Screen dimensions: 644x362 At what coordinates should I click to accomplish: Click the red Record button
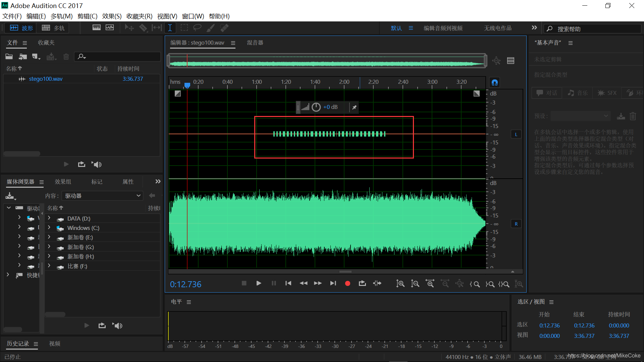click(x=347, y=284)
